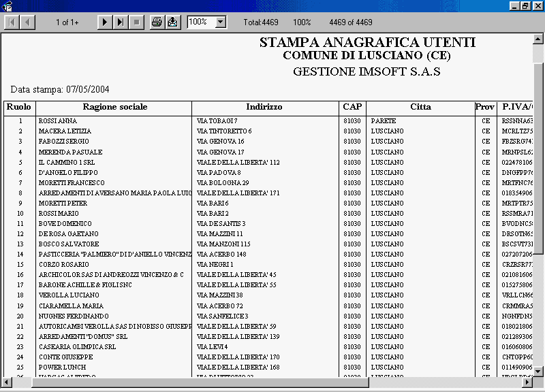Screen dimensions: 545x392
Task: Click the horizontal scrollbar left arrow
Action: click(6, 382)
